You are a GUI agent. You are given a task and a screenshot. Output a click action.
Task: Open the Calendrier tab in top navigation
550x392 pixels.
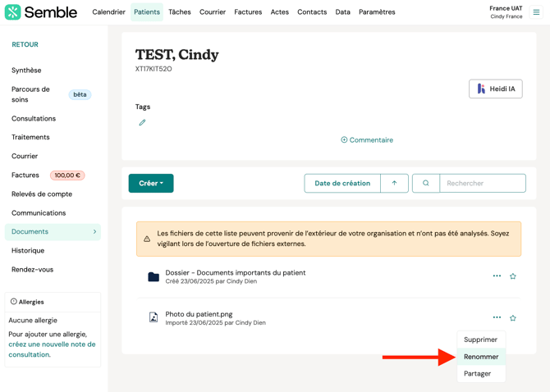click(108, 12)
